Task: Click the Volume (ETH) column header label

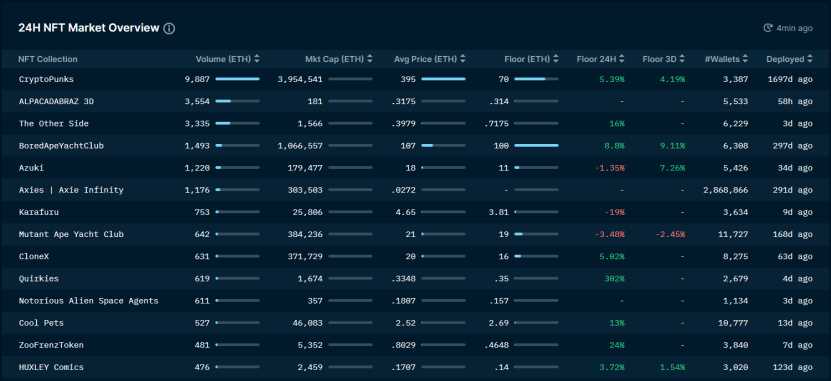Action: click(223, 59)
